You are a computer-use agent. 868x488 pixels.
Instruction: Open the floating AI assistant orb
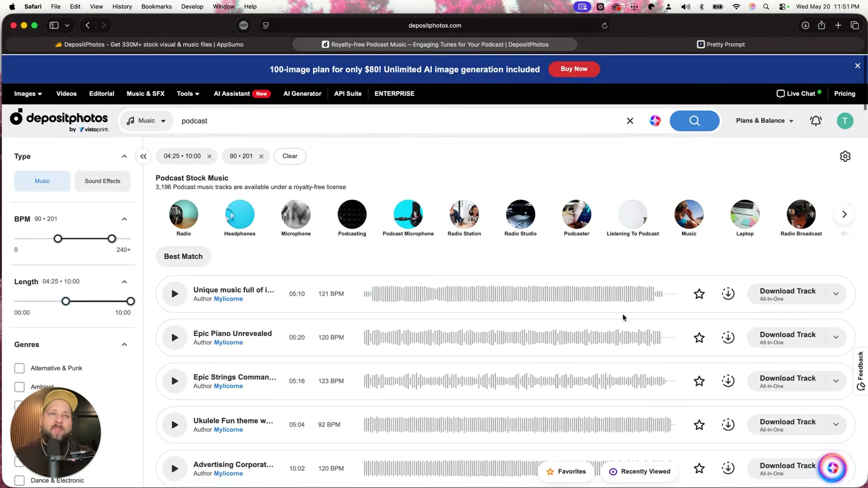coord(832,468)
